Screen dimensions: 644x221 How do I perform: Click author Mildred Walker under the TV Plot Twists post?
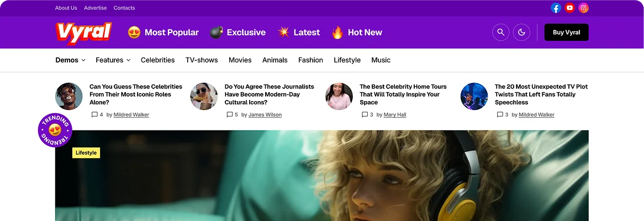click(x=536, y=114)
